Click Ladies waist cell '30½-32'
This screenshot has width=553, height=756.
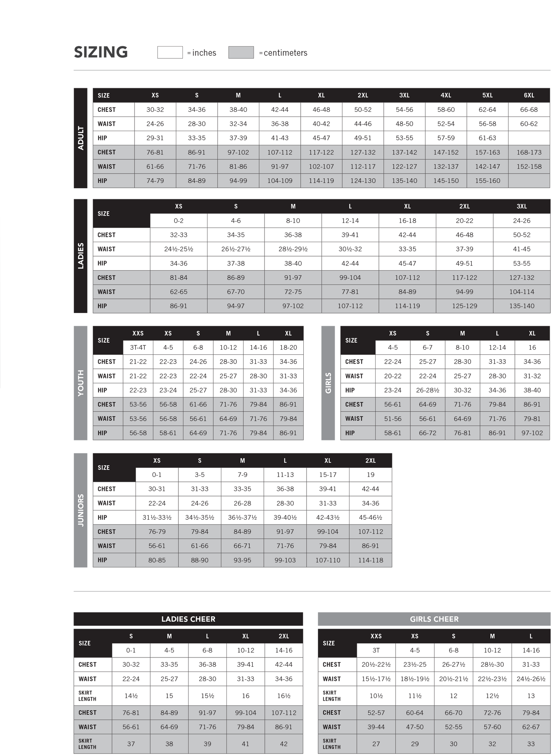pos(350,249)
